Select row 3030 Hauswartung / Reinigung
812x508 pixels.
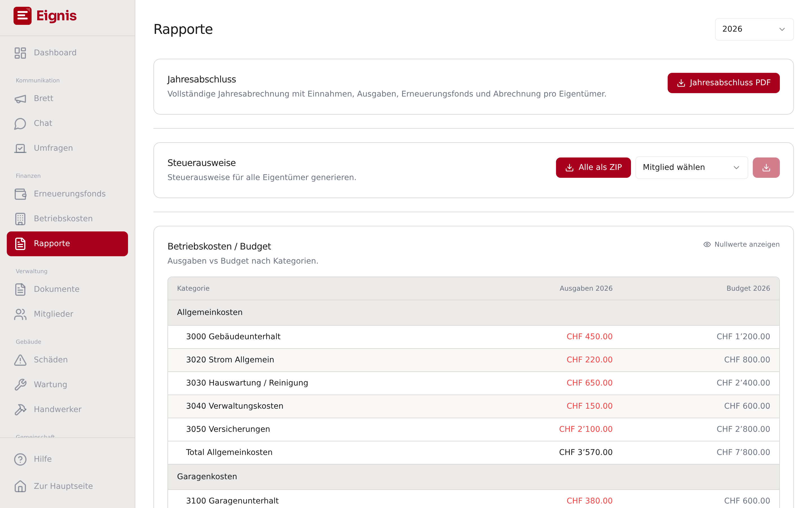pos(473,383)
